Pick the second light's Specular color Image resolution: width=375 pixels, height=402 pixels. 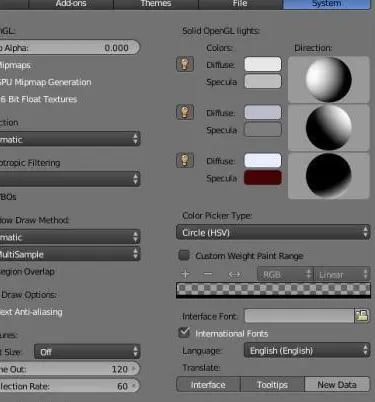click(263, 130)
